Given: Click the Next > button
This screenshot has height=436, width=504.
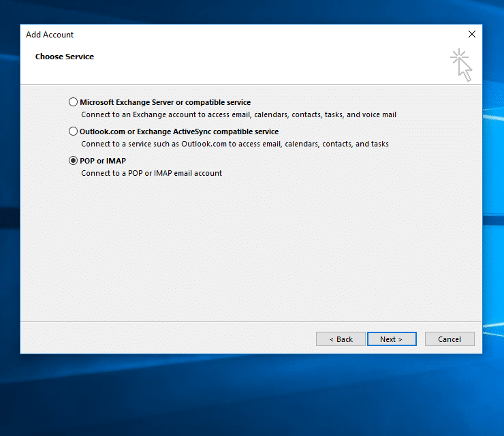Looking at the screenshot, I should coord(392,339).
